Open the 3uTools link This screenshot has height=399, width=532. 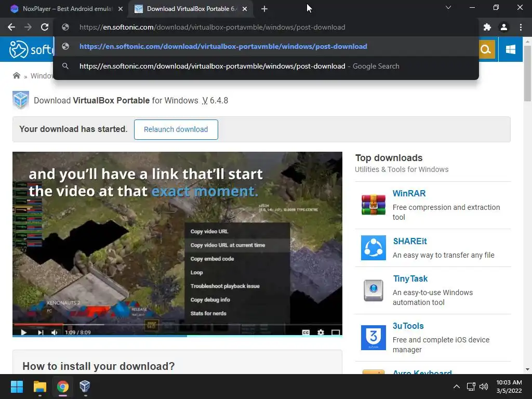[x=408, y=326]
